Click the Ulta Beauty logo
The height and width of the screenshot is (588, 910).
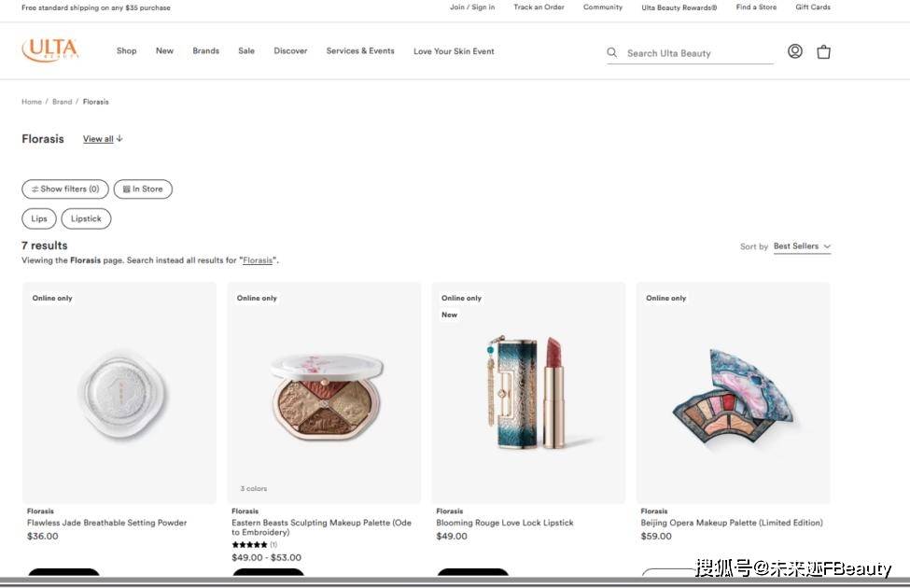click(49, 50)
